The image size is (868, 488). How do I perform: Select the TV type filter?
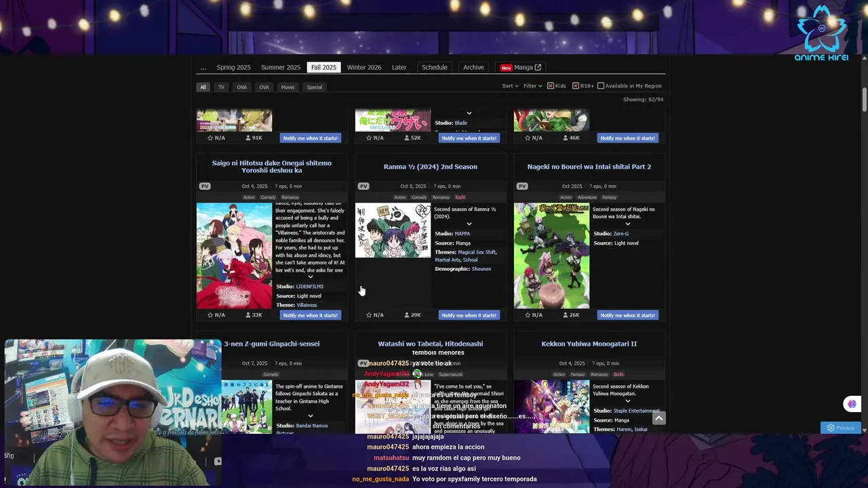tap(221, 87)
